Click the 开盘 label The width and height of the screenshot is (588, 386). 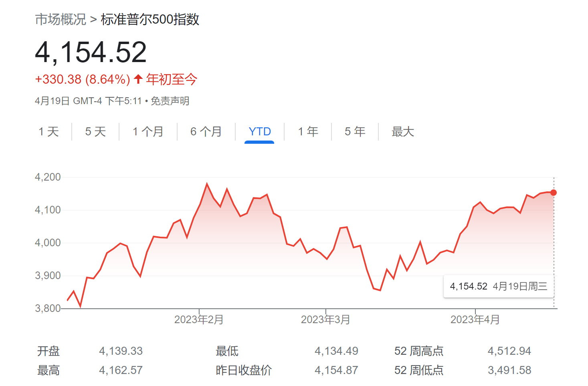click(x=48, y=351)
